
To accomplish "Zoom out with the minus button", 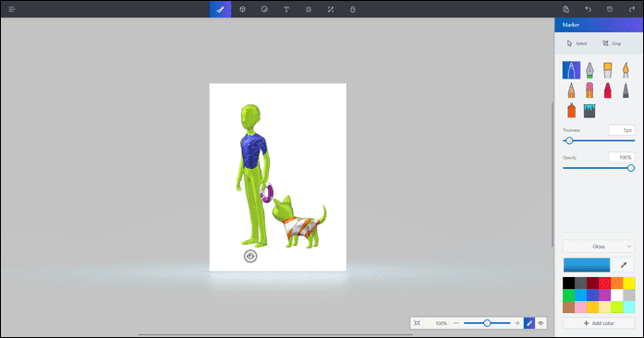I will pyautogui.click(x=456, y=323).
